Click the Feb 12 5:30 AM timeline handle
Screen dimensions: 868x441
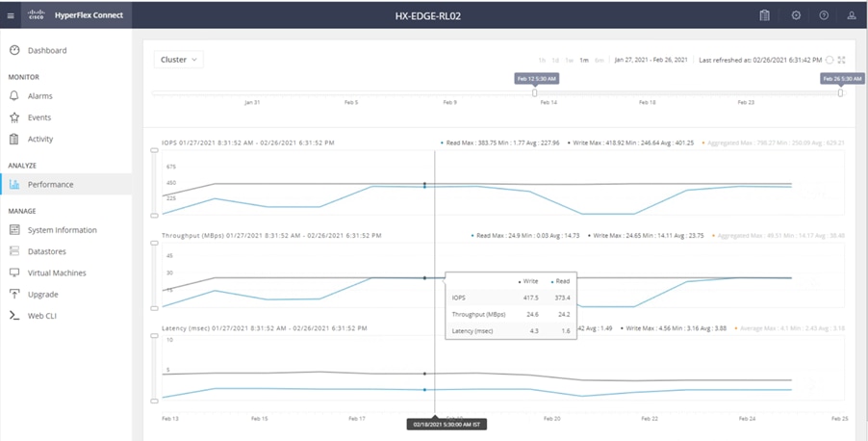click(535, 93)
